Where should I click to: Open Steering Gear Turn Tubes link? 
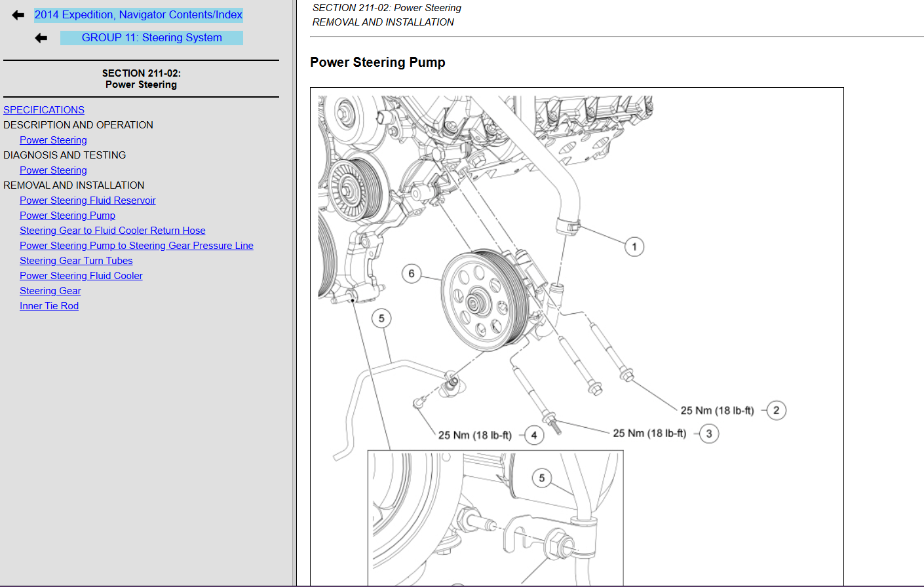[76, 261]
